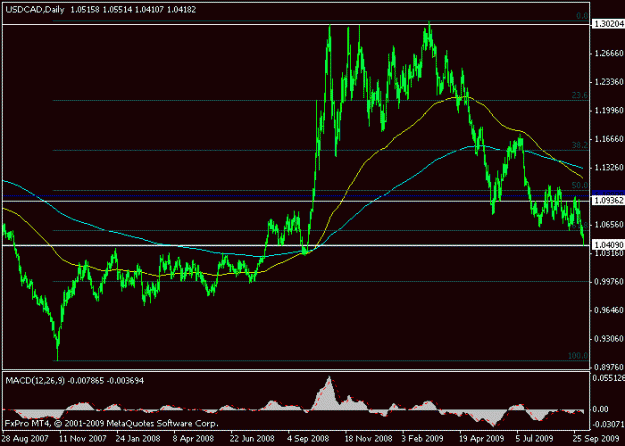Click the 24 Jan 2008 date label

(x=140, y=438)
